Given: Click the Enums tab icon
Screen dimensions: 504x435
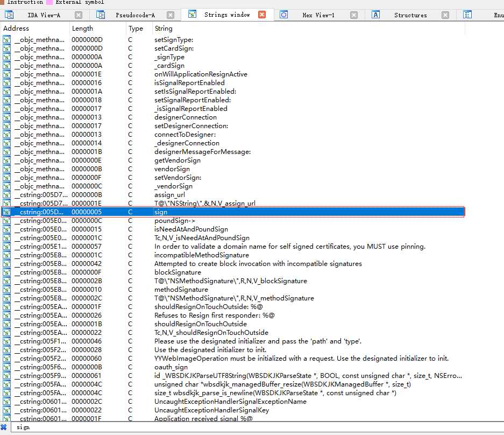Looking at the screenshot, I should (x=467, y=15).
